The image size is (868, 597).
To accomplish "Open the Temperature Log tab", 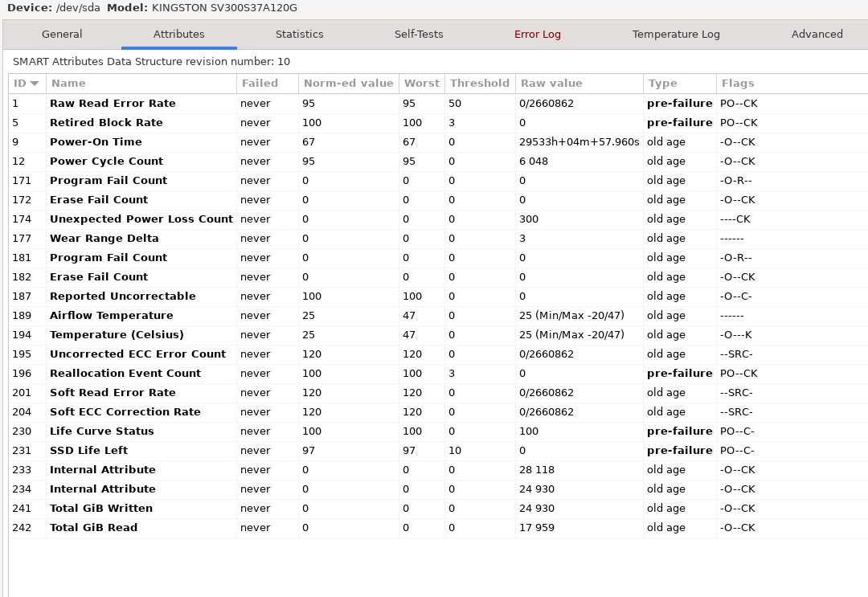I will click(x=676, y=35).
